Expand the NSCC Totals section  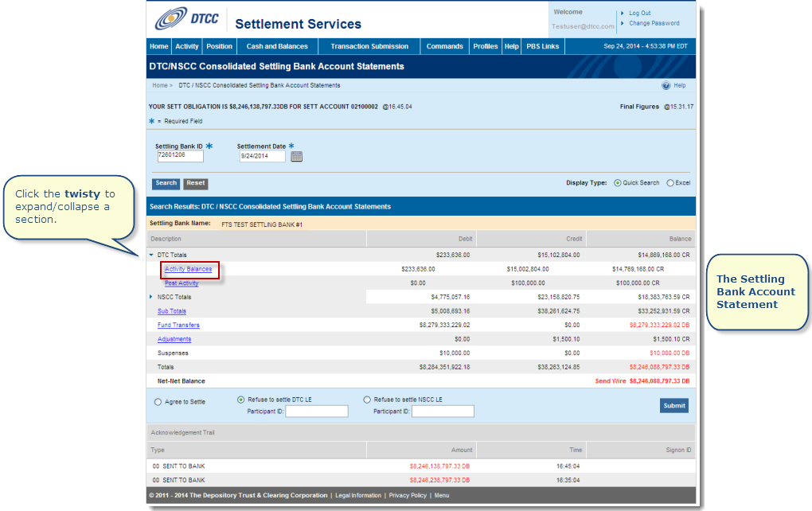point(151,297)
